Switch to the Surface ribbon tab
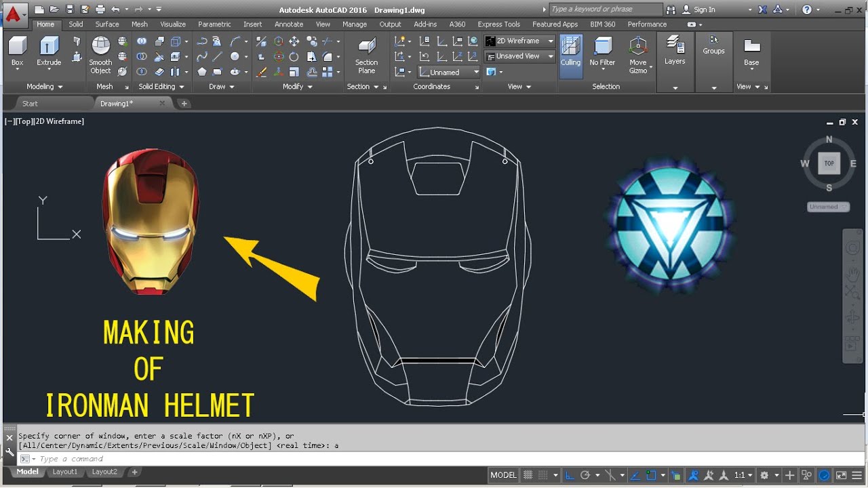Image resolution: width=868 pixels, height=488 pixels. pos(107,24)
